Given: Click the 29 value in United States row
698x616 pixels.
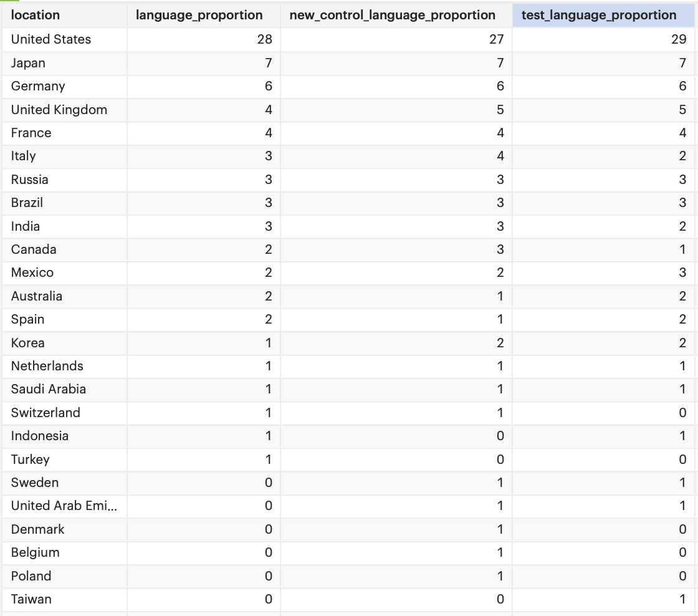Looking at the screenshot, I should coord(679,39).
